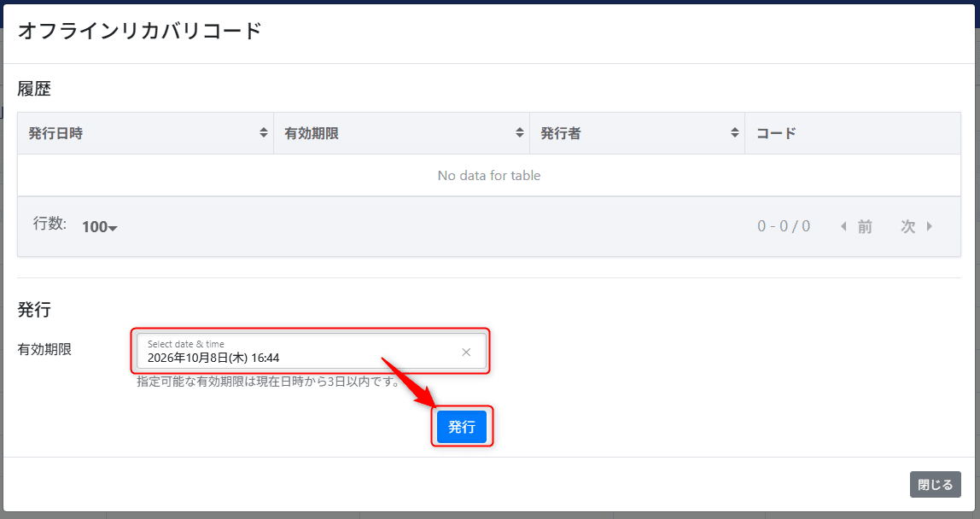This screenshot has height=519, width=980.
Task: Open the 行数 100 rows dropdown
Action: point(99,227)
